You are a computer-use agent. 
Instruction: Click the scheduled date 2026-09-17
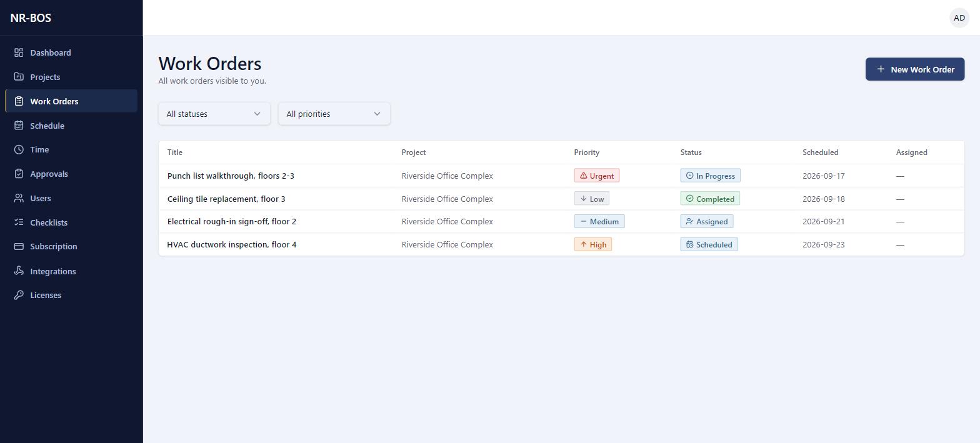[824, 176]
